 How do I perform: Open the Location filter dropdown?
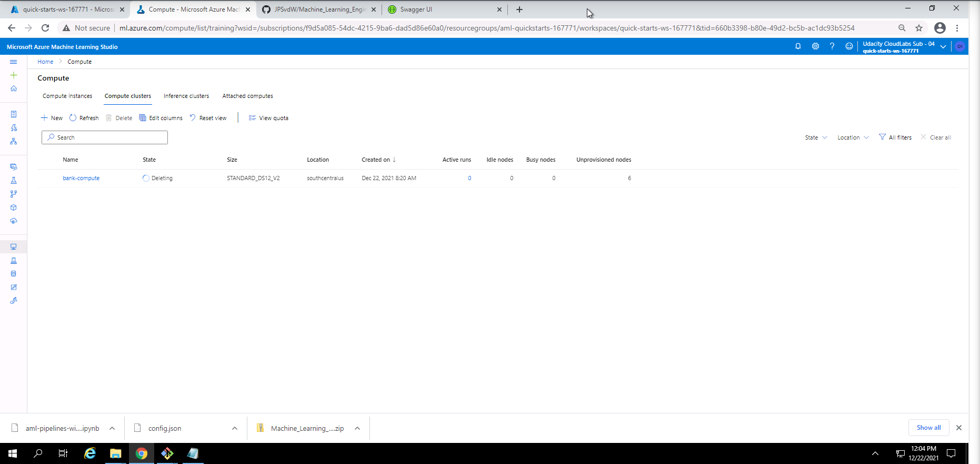click(853, 137)
